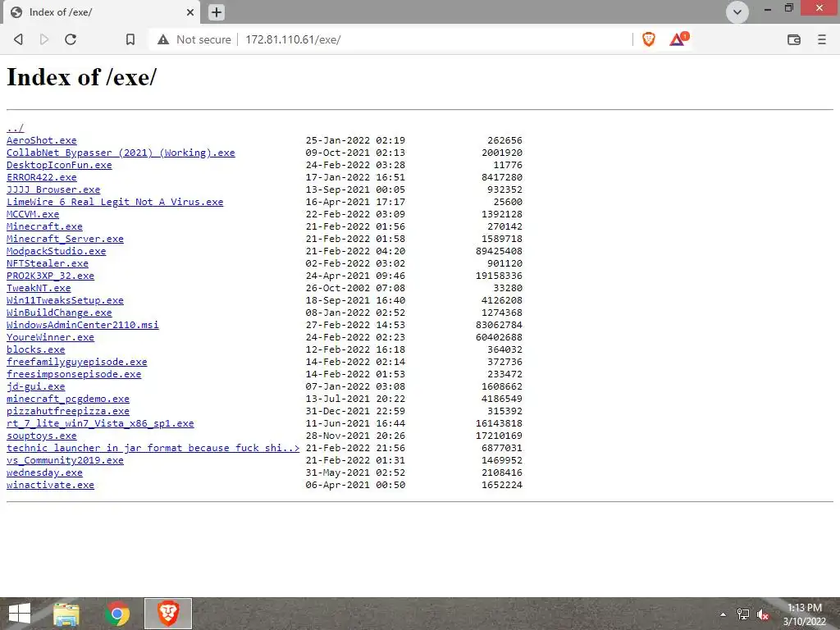
Task: Open the Brave Shields lion icon
Action: (x=649, y=39)
